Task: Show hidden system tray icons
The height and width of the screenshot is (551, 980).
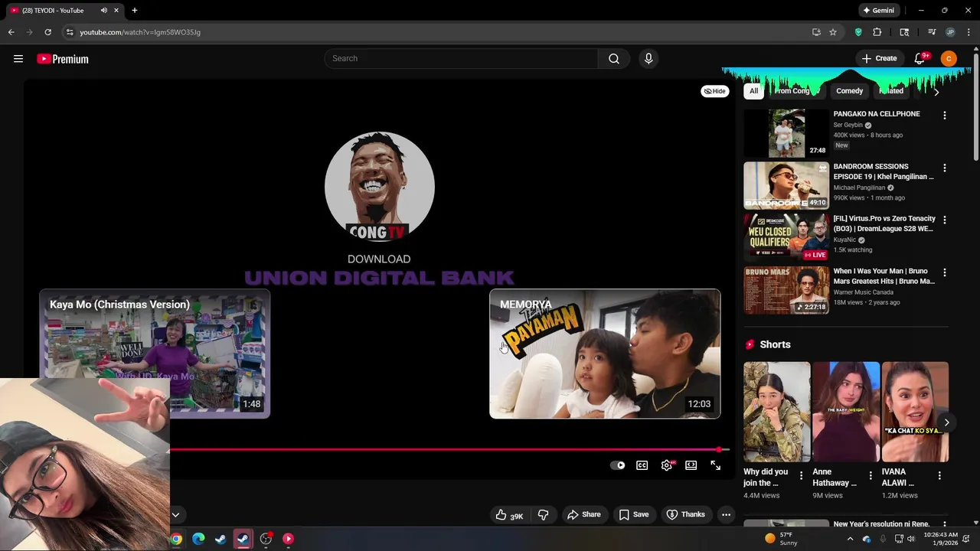Action: point(850,539)
